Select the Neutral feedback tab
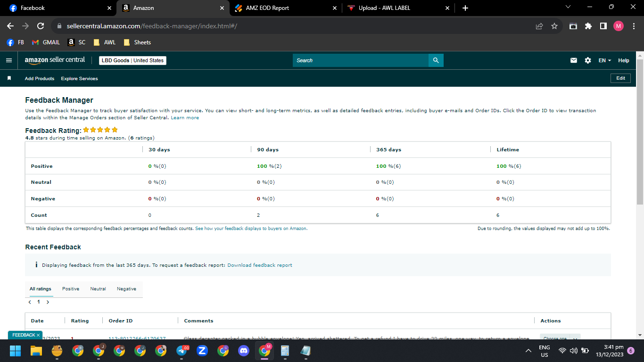 [x=98, y=288]
